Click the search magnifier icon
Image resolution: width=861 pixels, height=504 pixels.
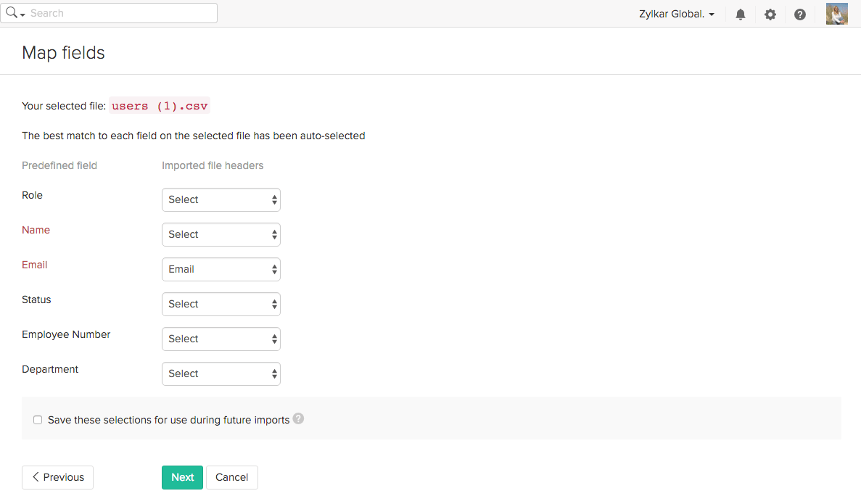point(11,12)
